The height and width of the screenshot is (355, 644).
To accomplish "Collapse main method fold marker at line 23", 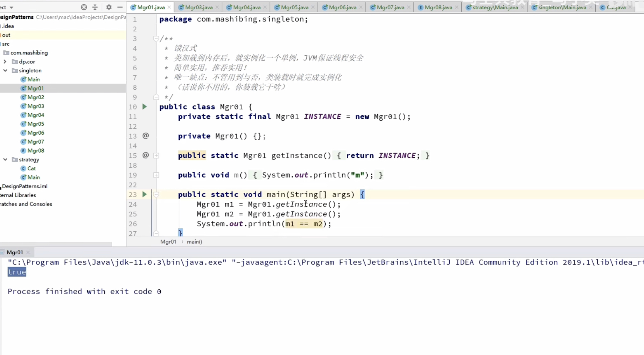I will click(156, 194).
